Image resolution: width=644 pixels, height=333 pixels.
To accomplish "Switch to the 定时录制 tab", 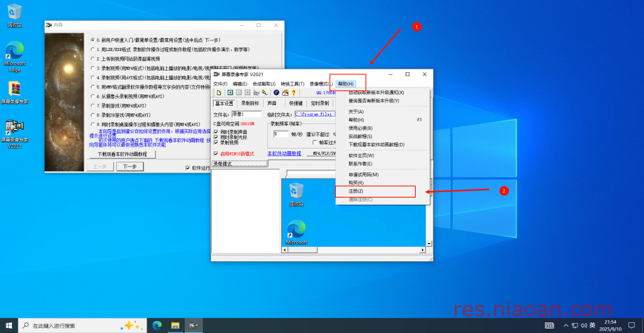I will (320, 103).
